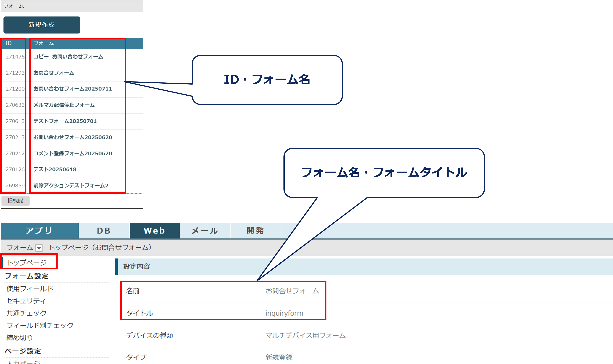Click the 旧機能 button

point(15,201)
